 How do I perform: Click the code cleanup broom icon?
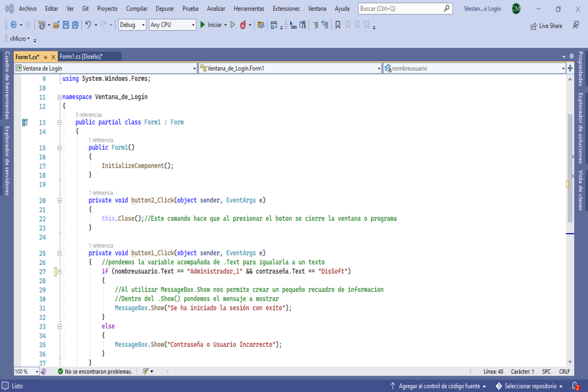(146, 371)
